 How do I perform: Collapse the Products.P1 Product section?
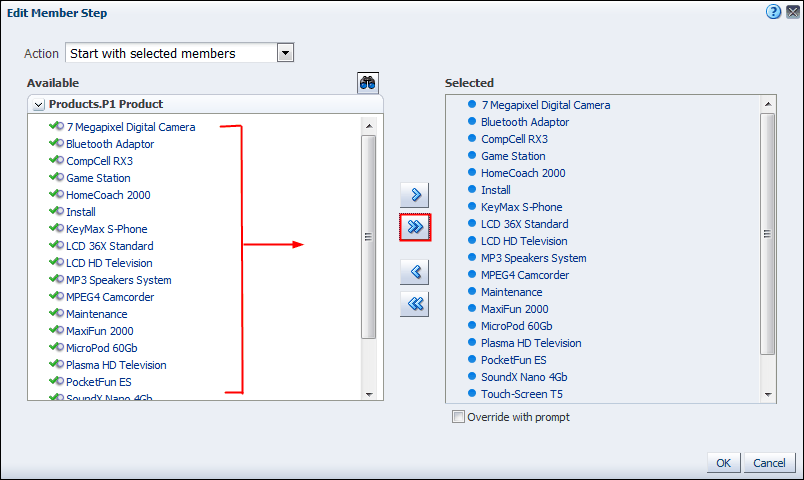[38, 104]
